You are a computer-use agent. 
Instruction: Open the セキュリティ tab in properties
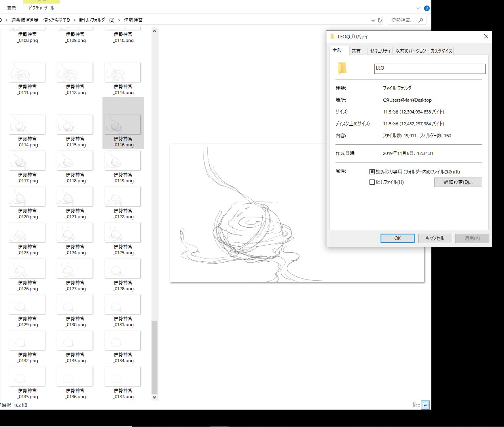click(x=380, y=51)
